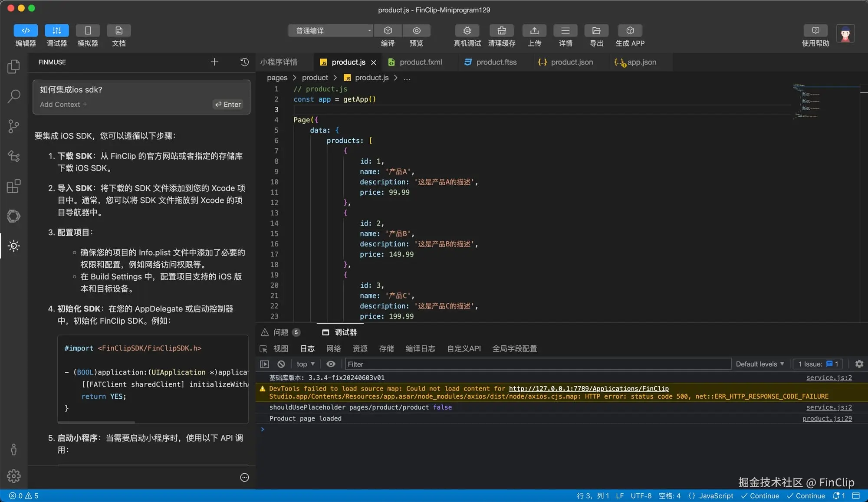The width and height of the screenshot is (868, 502).
Task: Toggle live expression eye icon in console
Action: point(331,364)
